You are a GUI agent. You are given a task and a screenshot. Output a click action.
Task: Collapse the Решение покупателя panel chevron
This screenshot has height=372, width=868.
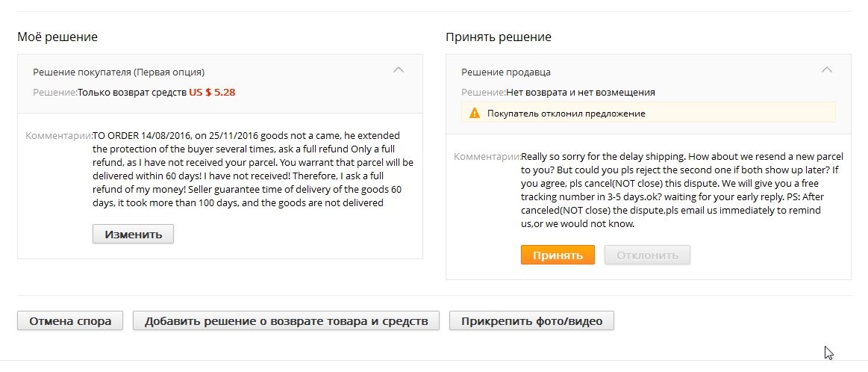tap(398, 70)
